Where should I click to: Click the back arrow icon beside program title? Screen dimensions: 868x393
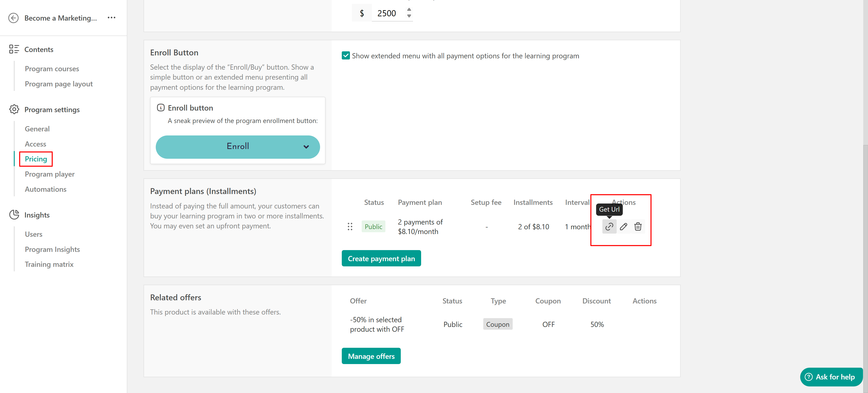click(x=14, y=18)
